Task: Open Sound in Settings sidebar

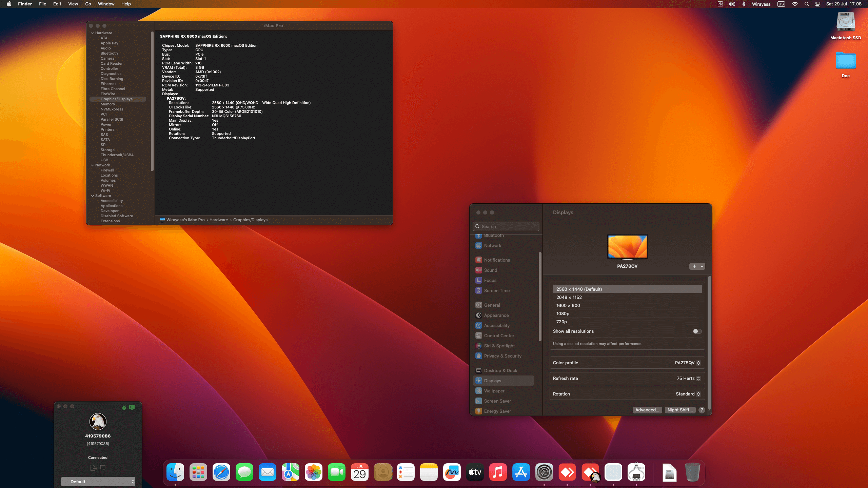Action: pos(504,270)
